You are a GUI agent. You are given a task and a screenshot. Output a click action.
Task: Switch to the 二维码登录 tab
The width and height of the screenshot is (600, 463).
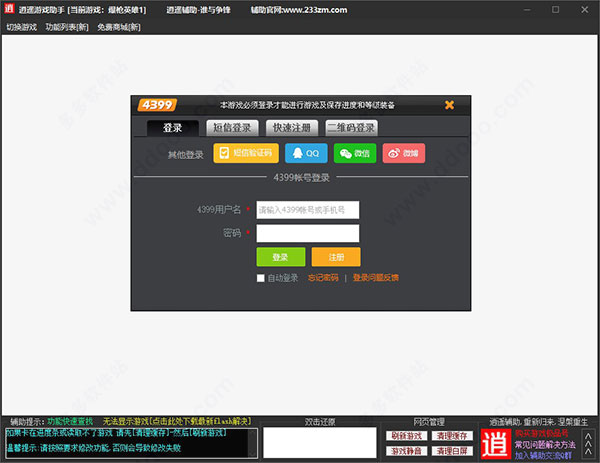point(351,128)
